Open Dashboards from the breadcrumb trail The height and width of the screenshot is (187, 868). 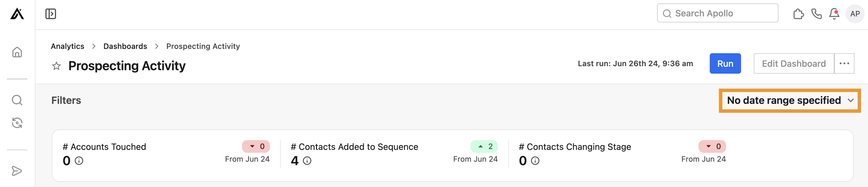(125, 46)
